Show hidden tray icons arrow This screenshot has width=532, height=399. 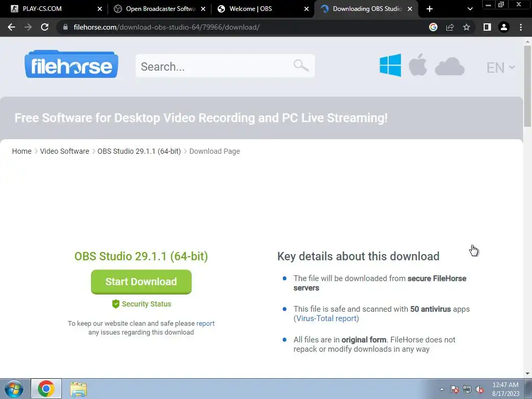click(442, 389)
